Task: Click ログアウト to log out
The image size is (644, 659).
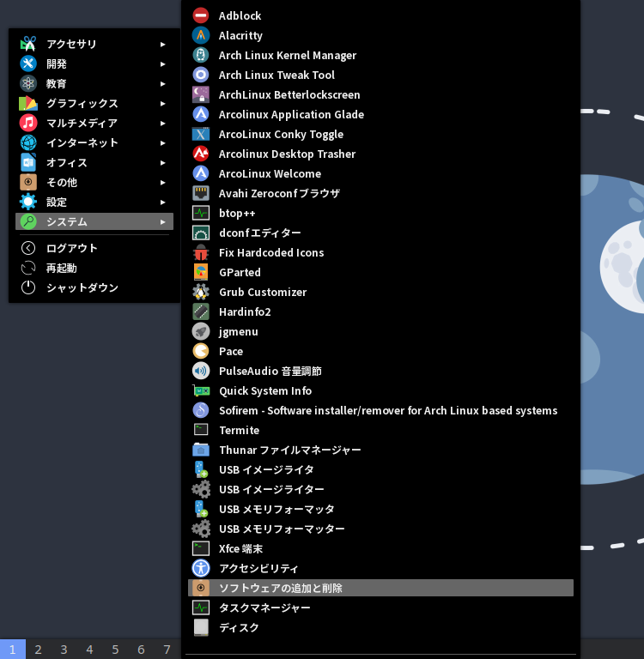Action: pyautogui.click(x=72, y=248)
